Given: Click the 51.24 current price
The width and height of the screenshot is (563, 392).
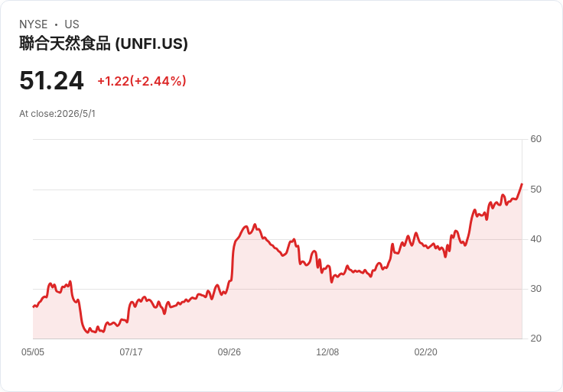Looking at the screenshot, I should click(52, 80).
